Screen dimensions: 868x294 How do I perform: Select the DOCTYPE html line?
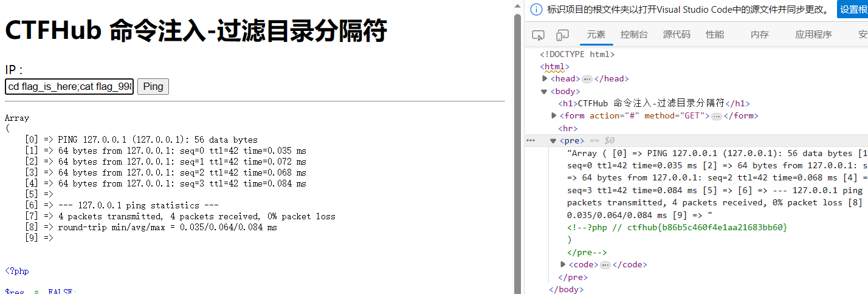point(577,54)
